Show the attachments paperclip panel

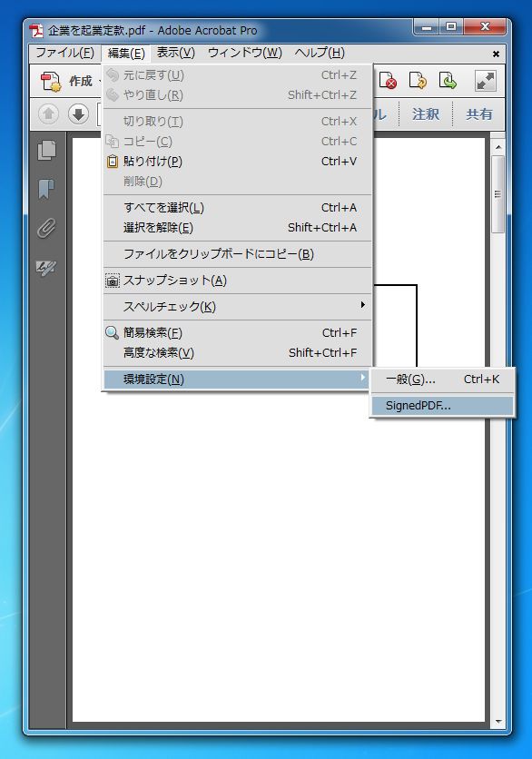pos(46,228)
